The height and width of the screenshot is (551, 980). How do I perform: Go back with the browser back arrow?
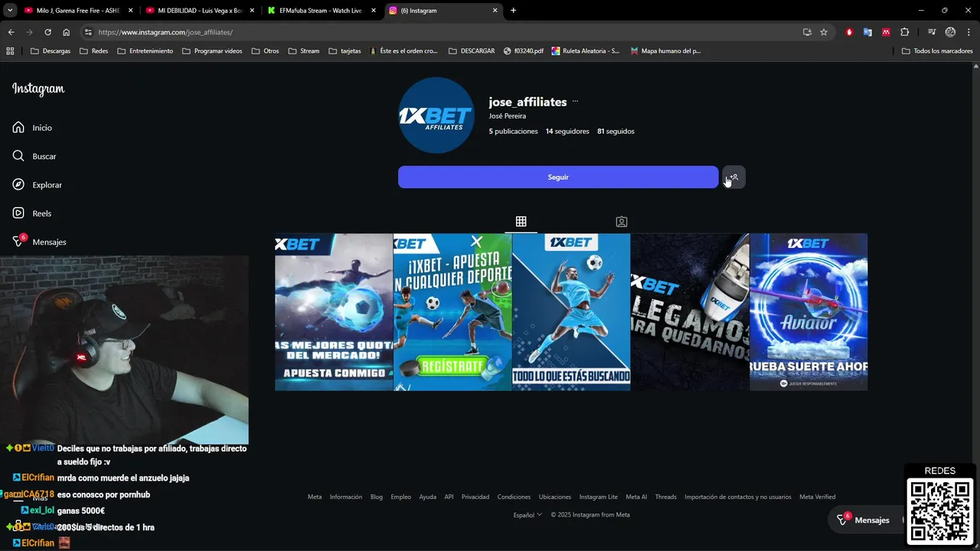click(11, 32)
